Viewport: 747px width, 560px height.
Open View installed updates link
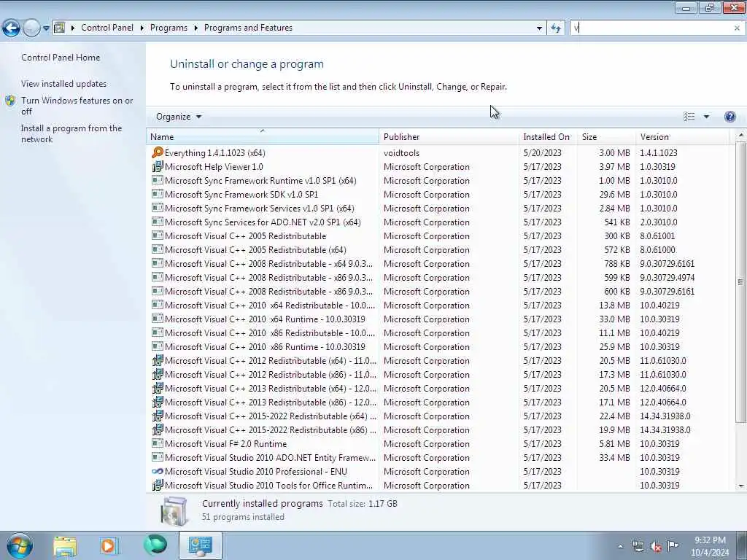(64, 83)
